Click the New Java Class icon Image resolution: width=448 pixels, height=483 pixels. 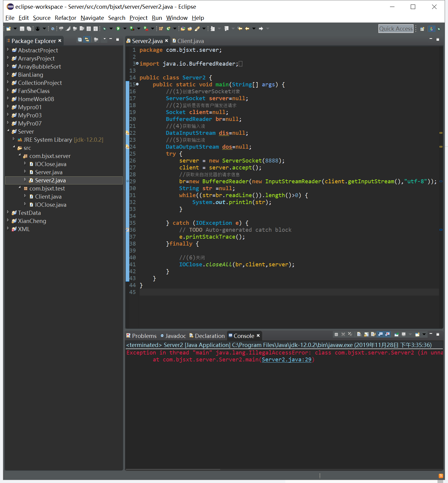coord(168,29)
